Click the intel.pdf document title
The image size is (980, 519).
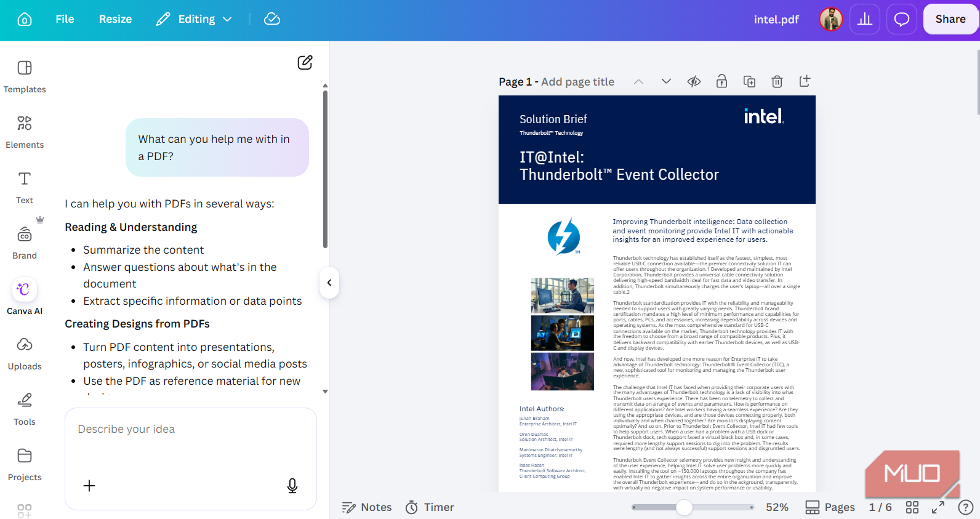coord(776,19)
